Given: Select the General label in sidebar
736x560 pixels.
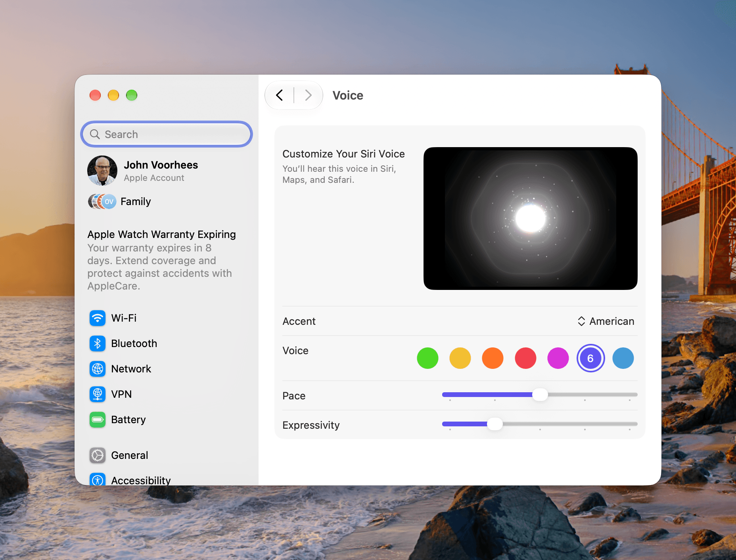Looking at the screenshot, I should pos(130,455).
